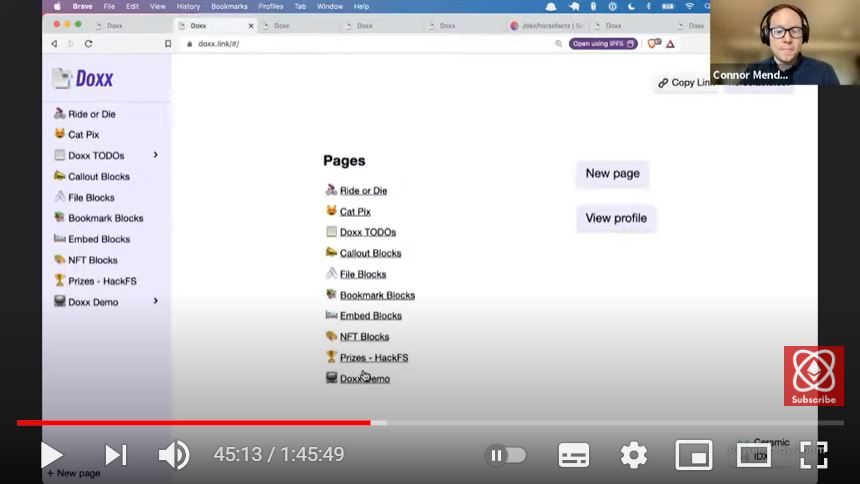Close the active Doxx browser tab
Image resolution: width=860 pixels, height=484 pixels.
[251, 26]
